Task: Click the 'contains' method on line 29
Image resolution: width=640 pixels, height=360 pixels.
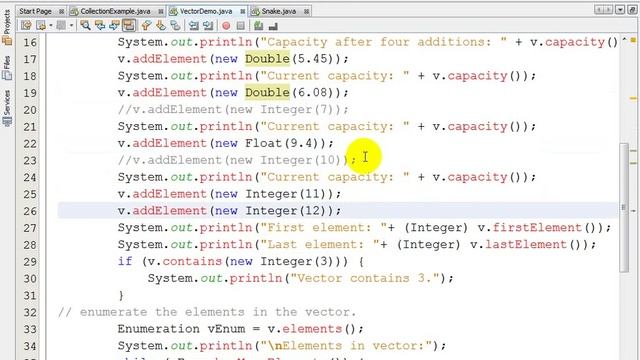Action: coord(192,261)
